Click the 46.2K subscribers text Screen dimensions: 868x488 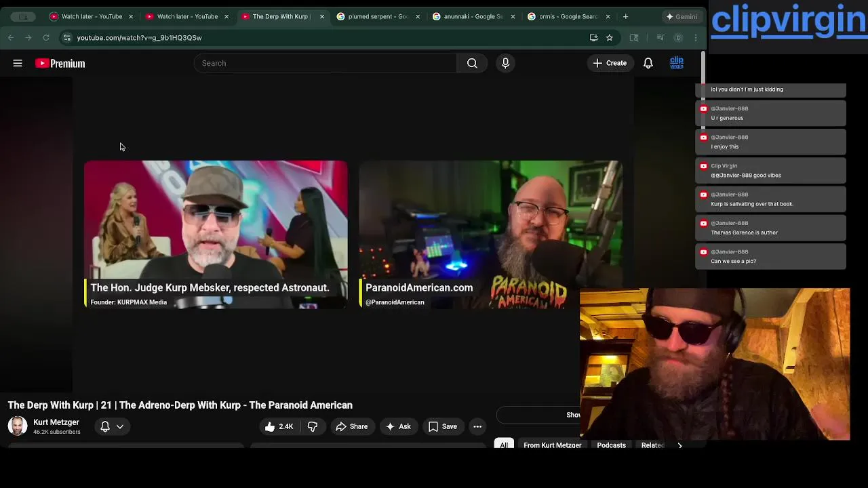point(56,432)
